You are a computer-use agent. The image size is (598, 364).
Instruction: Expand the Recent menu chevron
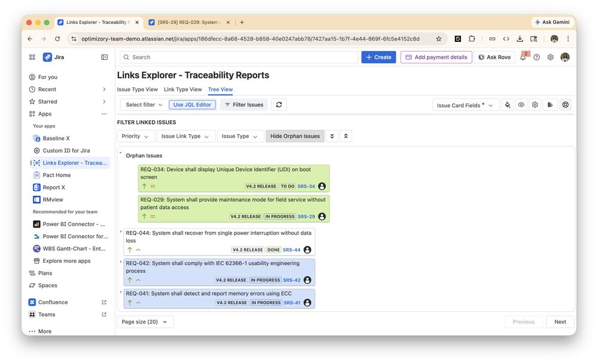point(104,89)
